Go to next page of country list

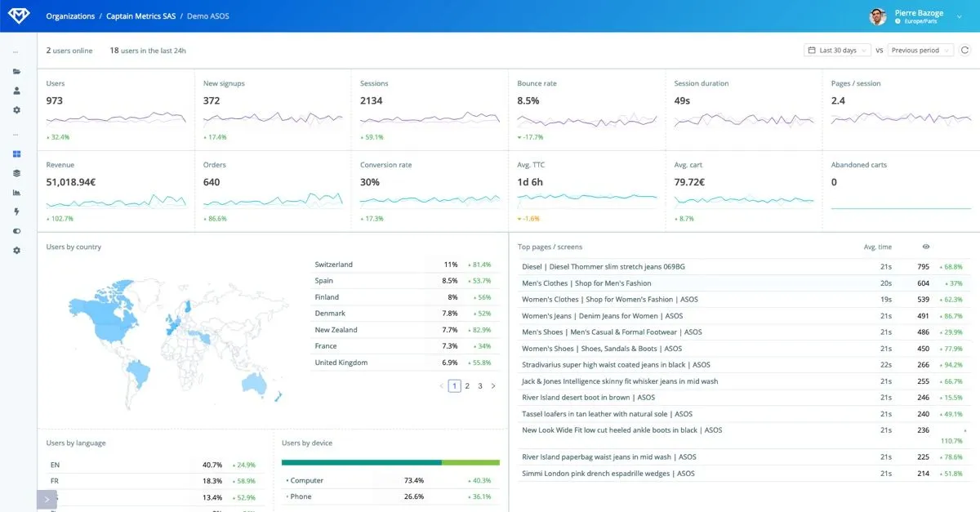tap(493, 386)
